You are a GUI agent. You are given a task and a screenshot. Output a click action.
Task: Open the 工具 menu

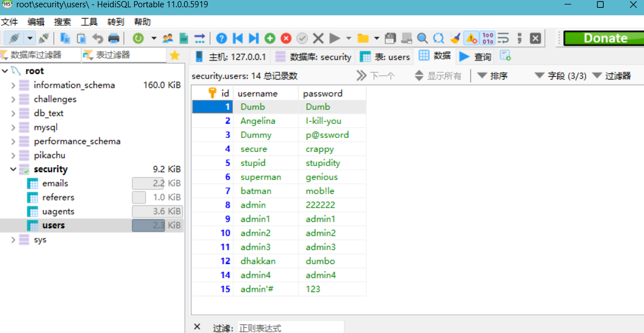coord(89,22)
